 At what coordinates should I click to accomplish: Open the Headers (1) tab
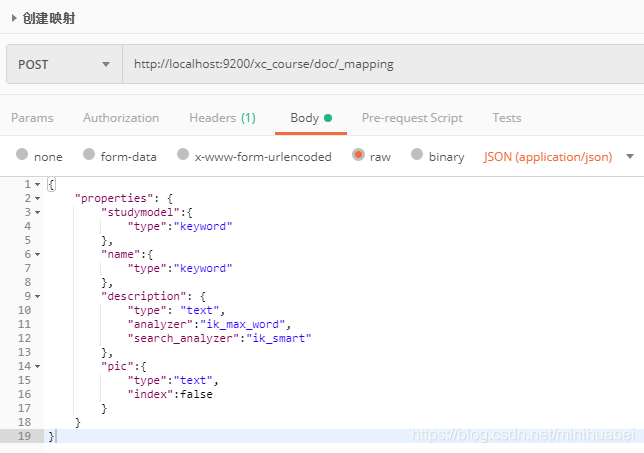point(222,118)
